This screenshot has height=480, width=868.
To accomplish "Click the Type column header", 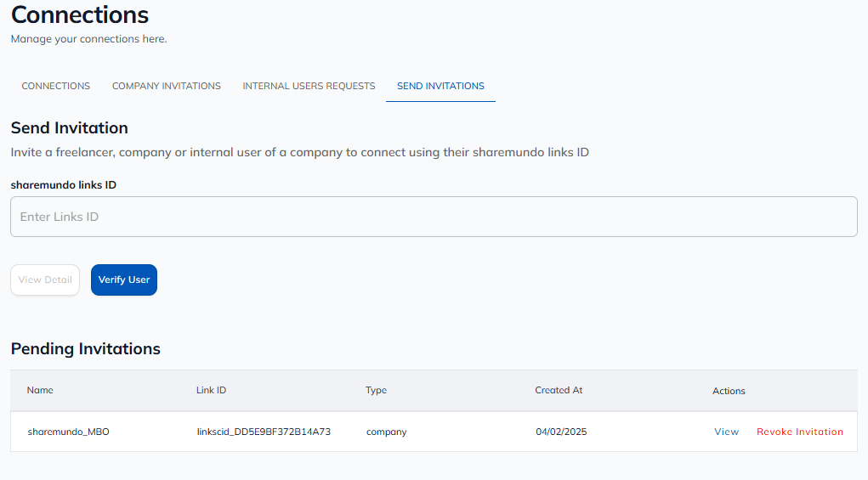I will (x=376, y=390).
